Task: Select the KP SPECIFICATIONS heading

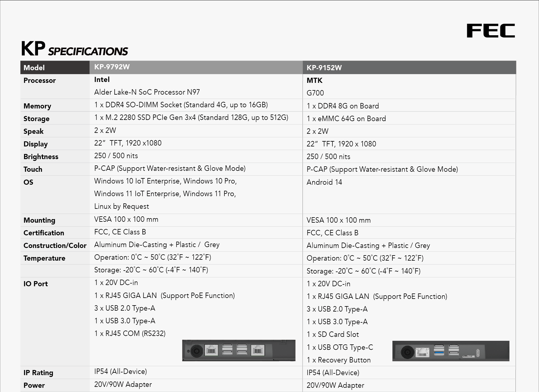Action: click(x=75, y=49)
